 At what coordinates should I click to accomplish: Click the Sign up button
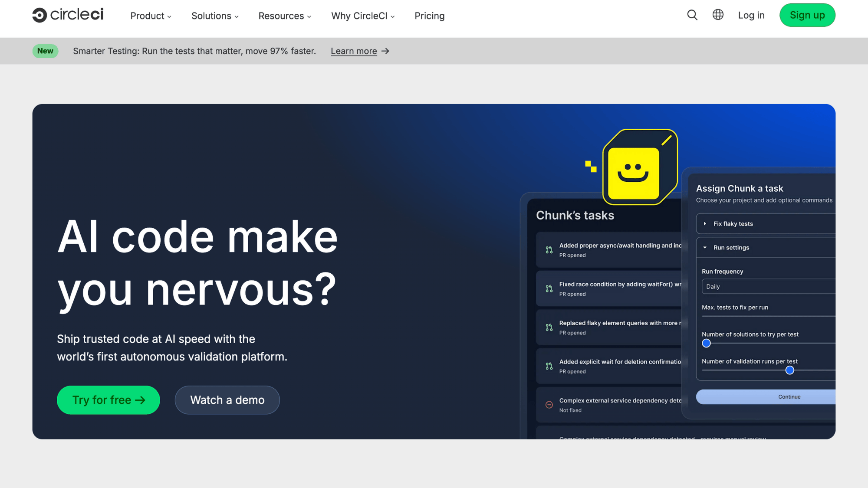tap(807, 15)
